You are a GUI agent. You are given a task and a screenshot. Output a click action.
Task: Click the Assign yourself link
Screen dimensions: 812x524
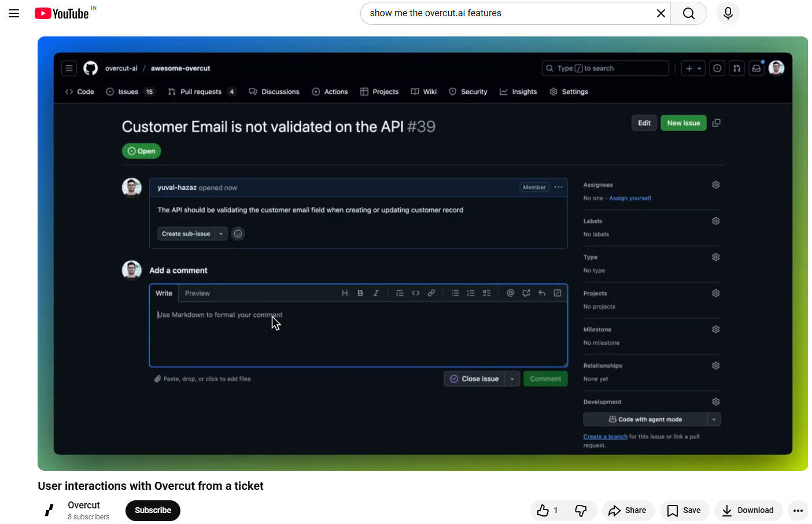pos(630,198)
